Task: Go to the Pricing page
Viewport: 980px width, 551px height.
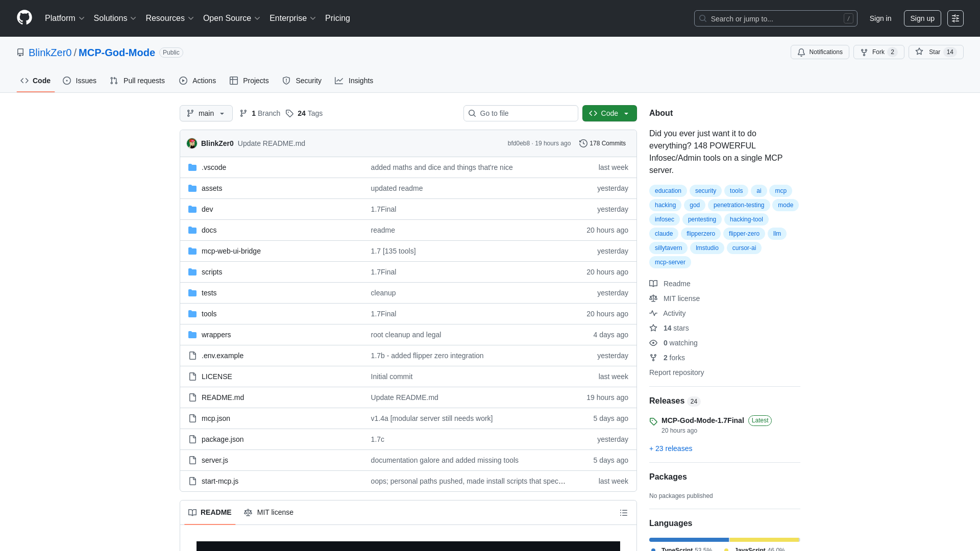Action: 337,18
